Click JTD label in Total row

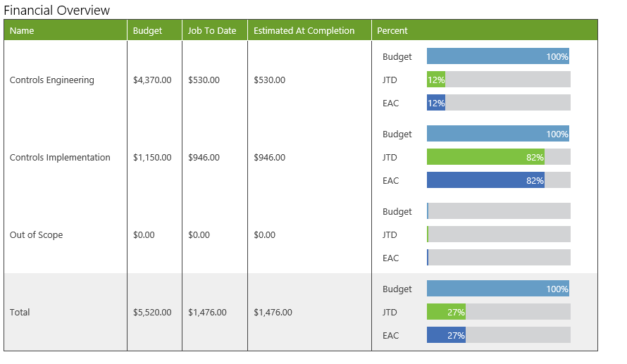click(x=390, y=312)
